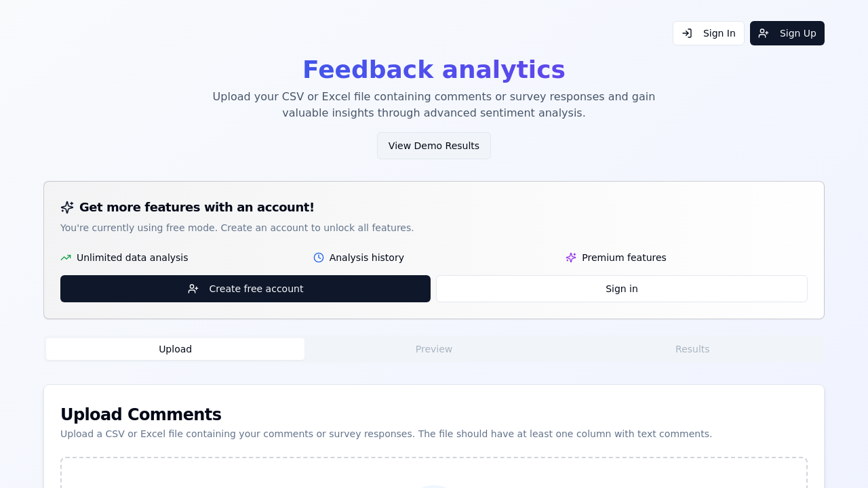Click the upload icon in the file dropzone

point(434,486)
